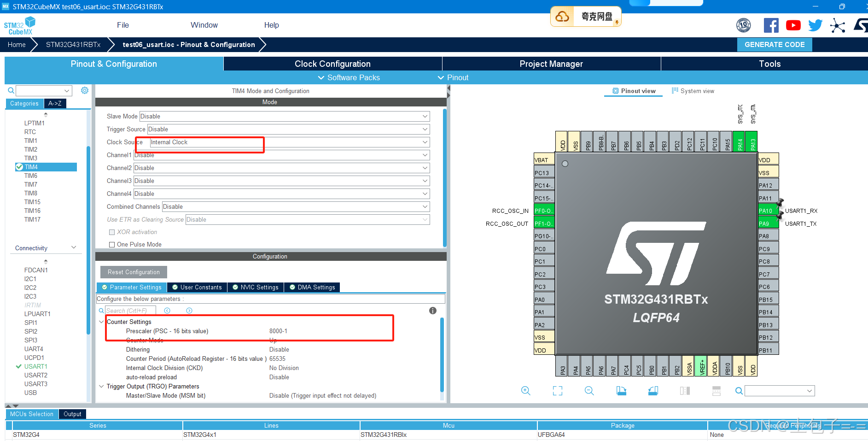The image size is (868, 441).
Task: Collapse Trigger Output (TRGO) Parameters group
Action: pos(101,386)
